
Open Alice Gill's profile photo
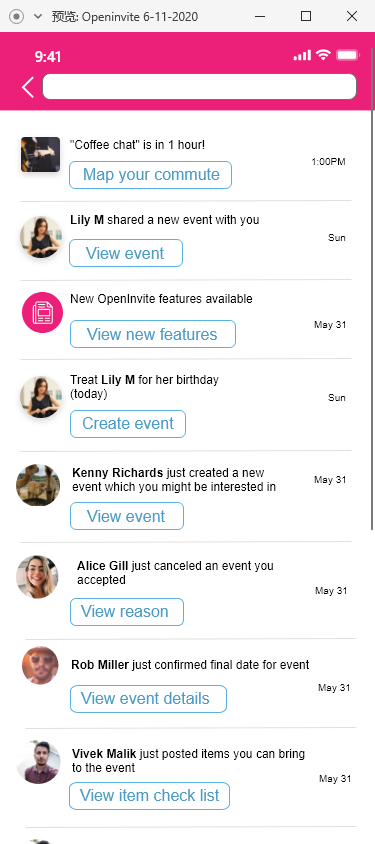37,577
